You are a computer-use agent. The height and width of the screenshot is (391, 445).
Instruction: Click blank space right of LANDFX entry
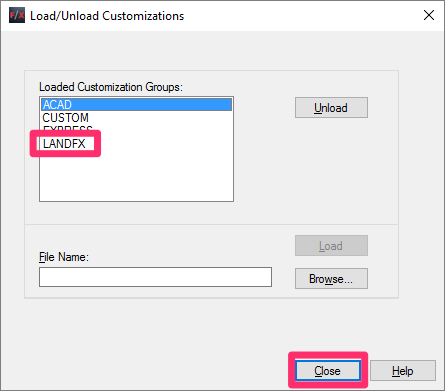[x=165, y=144]
